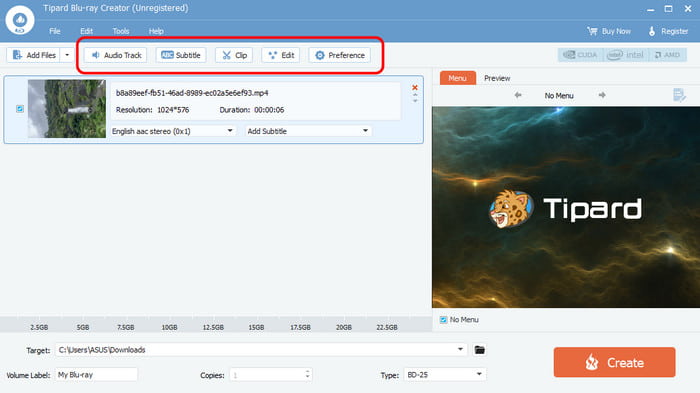The image size is (700, 393).
Task: Click the Register link
Action: click(668, 31)
